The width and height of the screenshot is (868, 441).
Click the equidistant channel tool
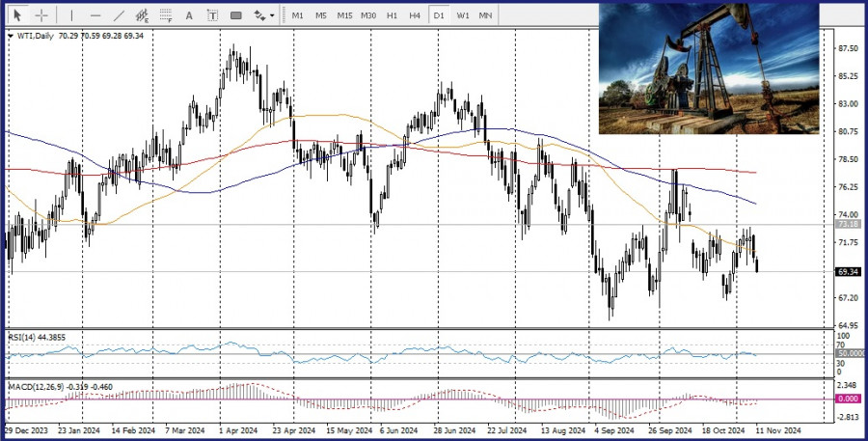coord(143,15)
